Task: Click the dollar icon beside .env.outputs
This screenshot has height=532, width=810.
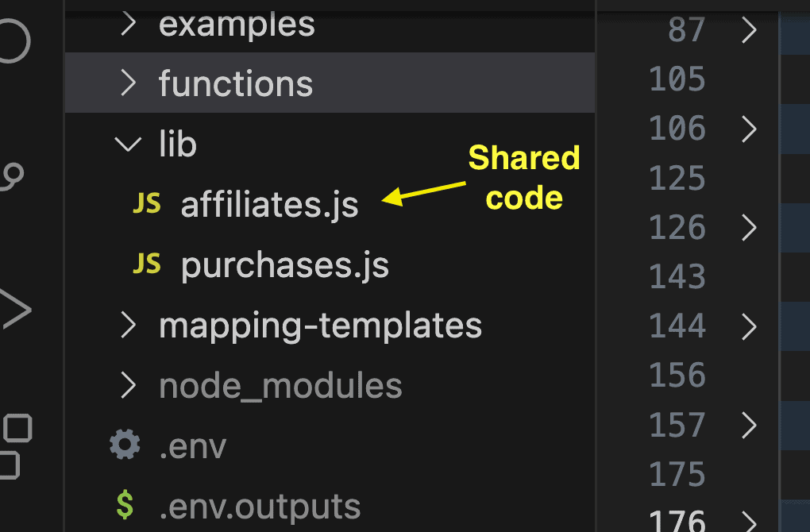Action: (125, 505)
